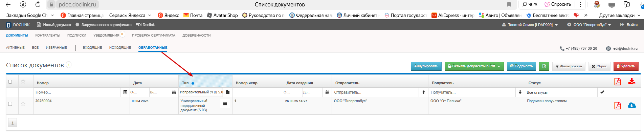644x135 pixels.
Task: Star document 20250904 as favorite
Action: tap(23, 104)
